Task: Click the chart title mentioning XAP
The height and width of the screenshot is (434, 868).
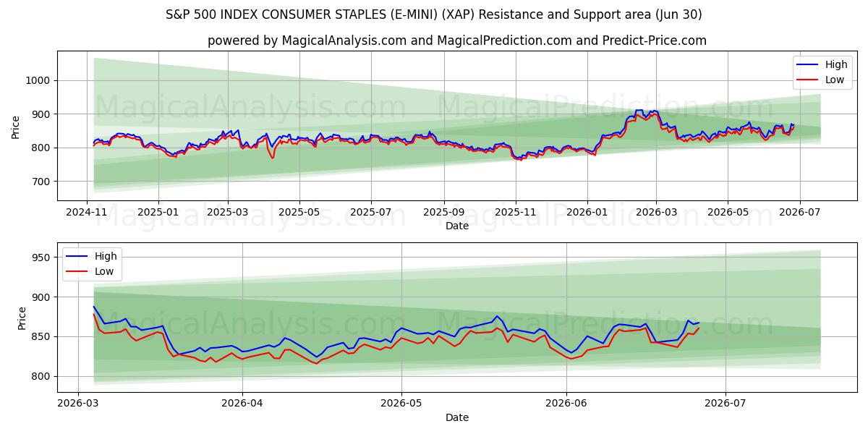Action: point(434,14)
